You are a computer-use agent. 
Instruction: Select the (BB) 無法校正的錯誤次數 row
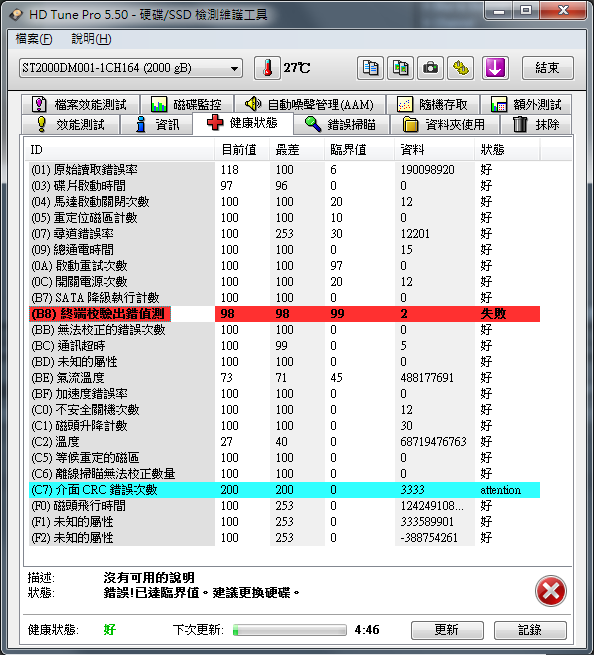pos(284,330)
